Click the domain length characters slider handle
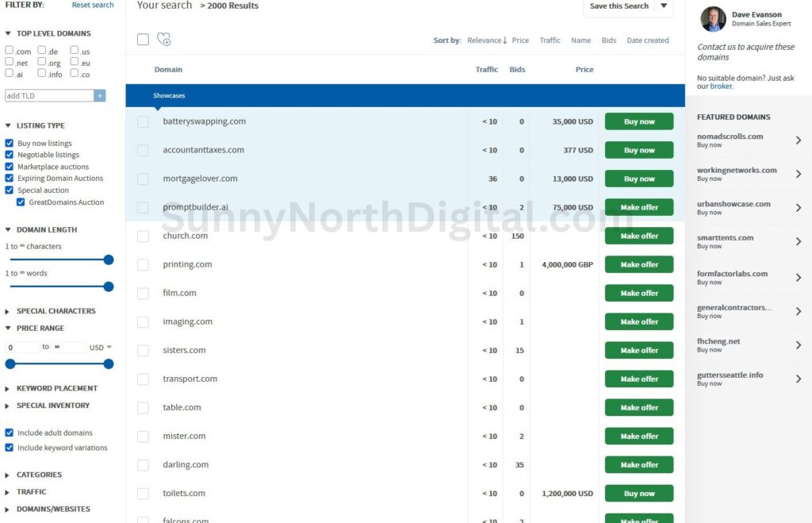Screen dimensions: 812x523 109,260
